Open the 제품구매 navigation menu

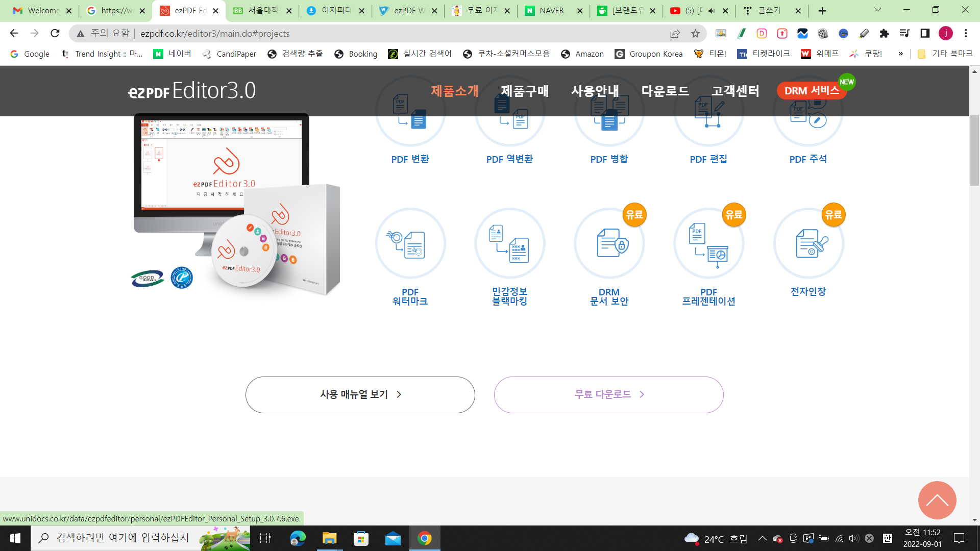coord(524,91)
